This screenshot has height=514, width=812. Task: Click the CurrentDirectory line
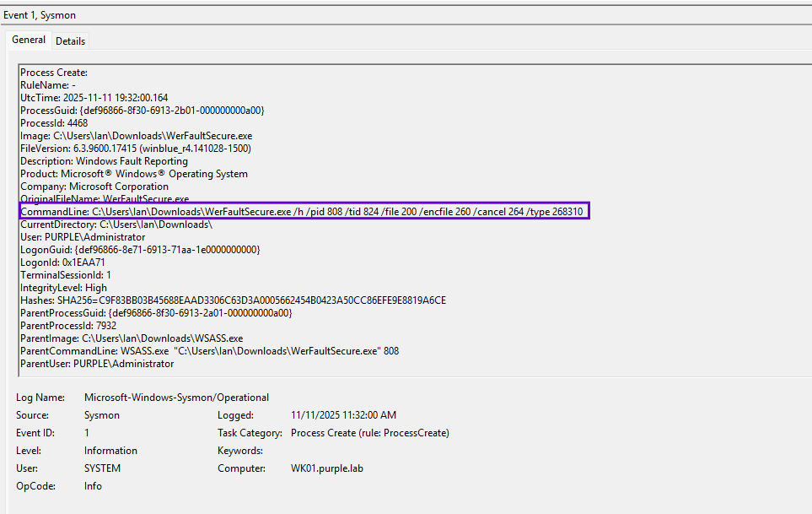(x=116, y=225)
